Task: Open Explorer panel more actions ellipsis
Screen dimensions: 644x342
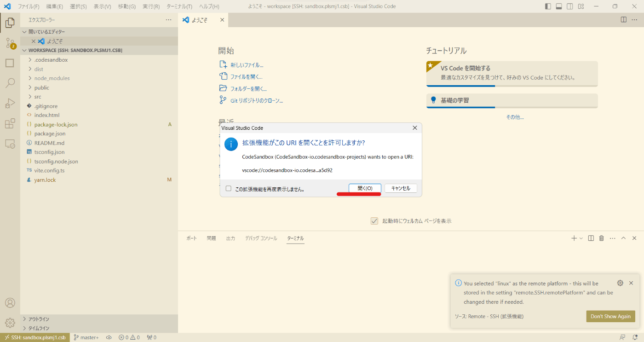Action: pyautogui.click(x=168, y=20)
